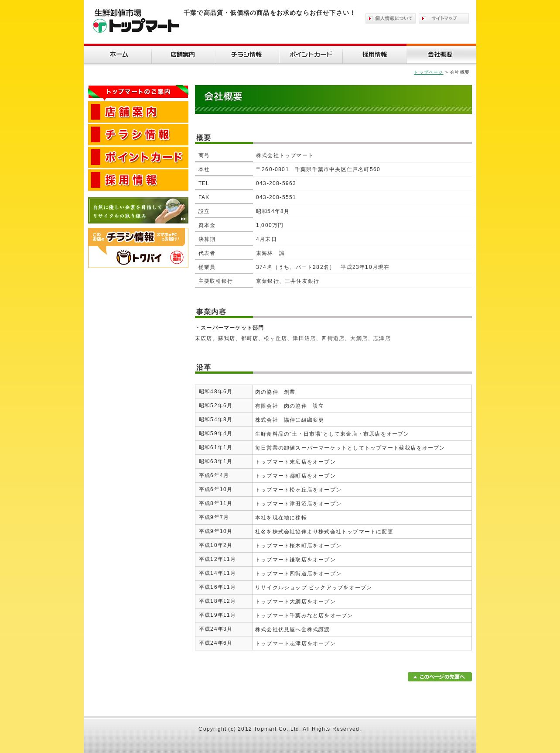Click the このページの先頭へ button
The height and width of the screenshot is (753, 560).
(440, 677)
